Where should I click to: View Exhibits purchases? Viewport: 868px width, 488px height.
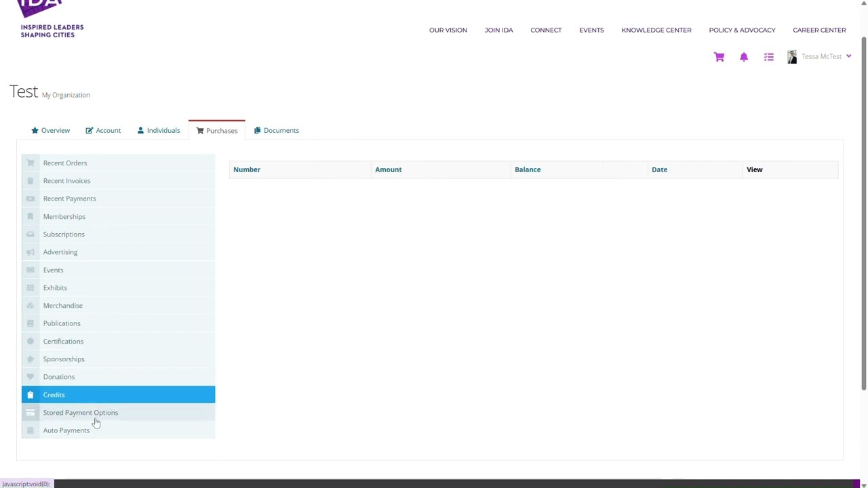tap(118, 287)
